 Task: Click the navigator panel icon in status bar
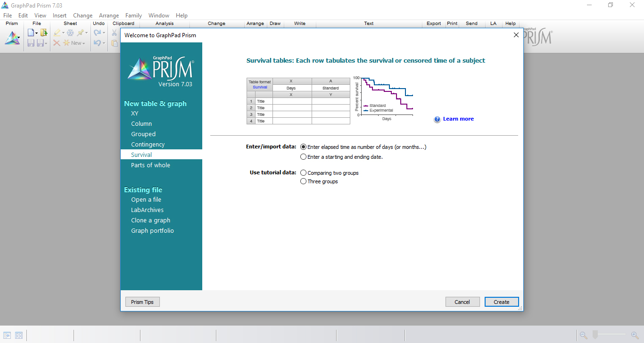[x=8, y=335]
